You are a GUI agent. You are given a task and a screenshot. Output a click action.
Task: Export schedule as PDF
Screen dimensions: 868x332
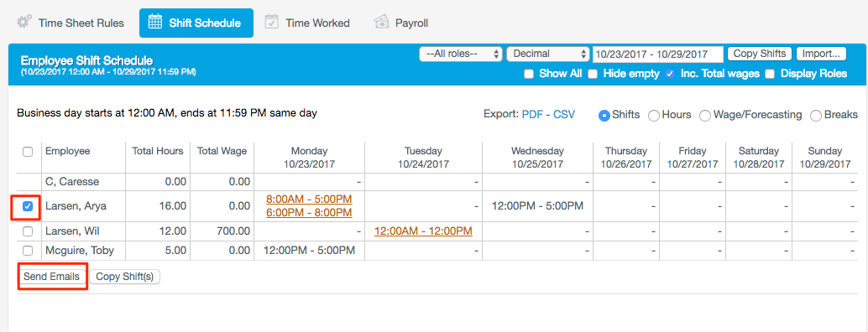coord(532,114)
